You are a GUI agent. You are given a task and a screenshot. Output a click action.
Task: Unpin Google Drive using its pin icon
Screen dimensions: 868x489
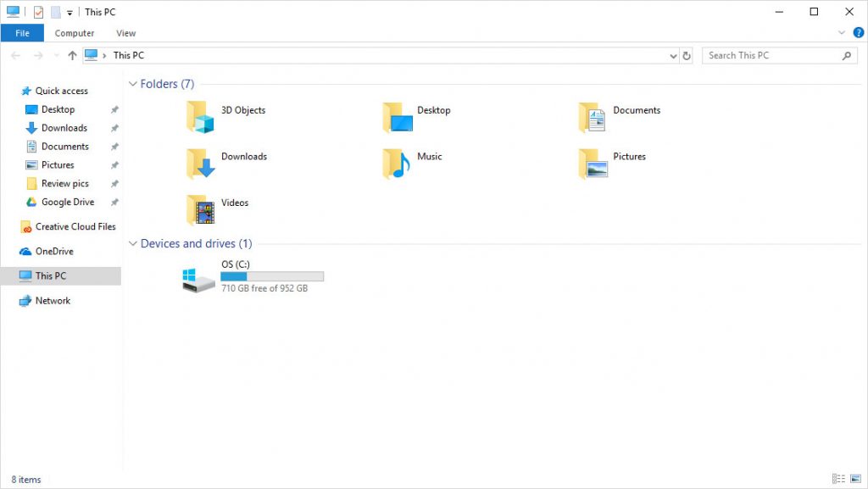[114, 202]
